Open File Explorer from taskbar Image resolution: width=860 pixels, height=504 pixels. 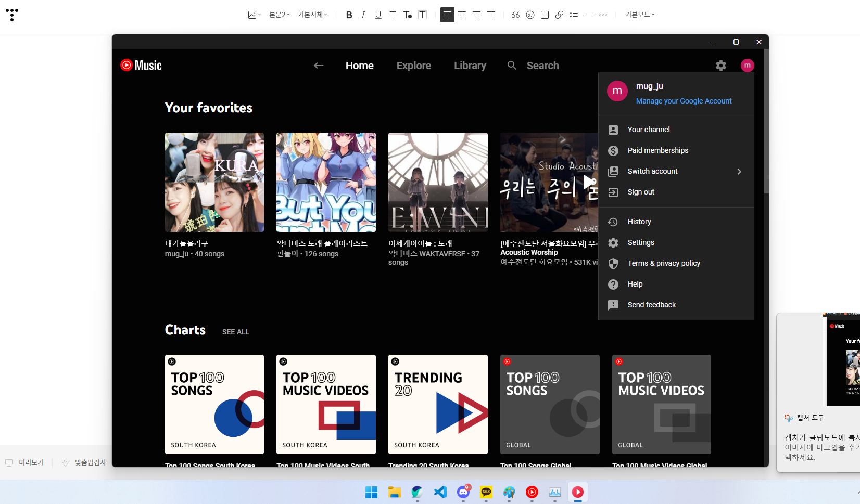click(x=394, y=492)
